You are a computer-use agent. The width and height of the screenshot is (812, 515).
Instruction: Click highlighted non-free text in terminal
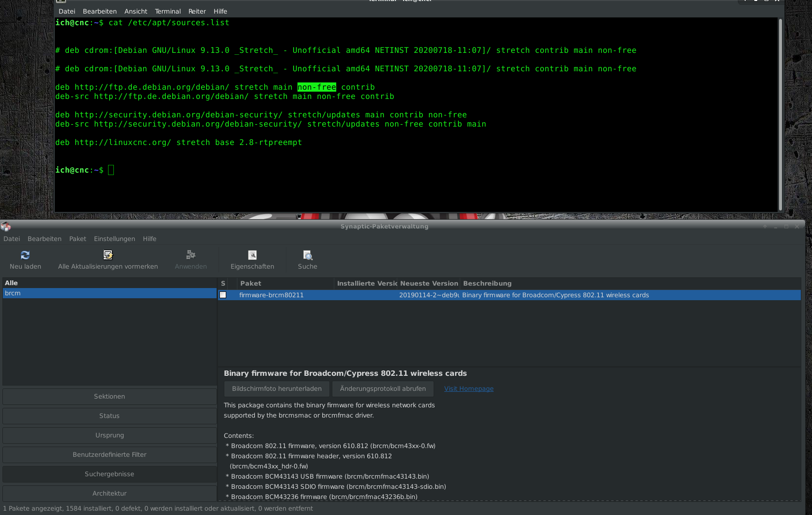pos(317,87)
